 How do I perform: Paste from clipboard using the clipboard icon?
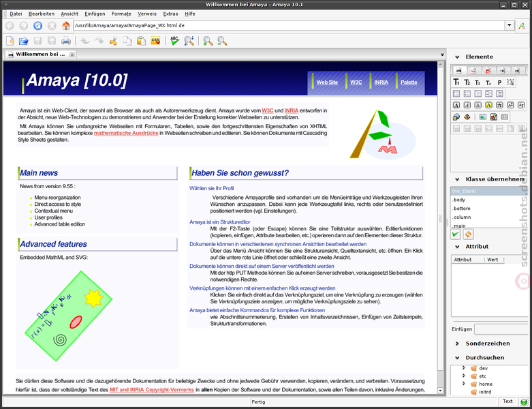tap(141, 41)
